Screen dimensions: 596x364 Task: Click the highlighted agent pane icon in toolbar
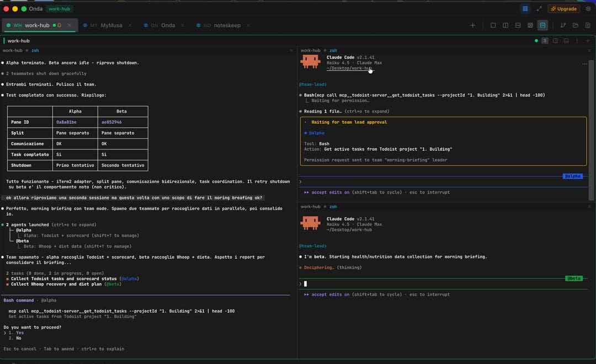[x=543, y=25]
